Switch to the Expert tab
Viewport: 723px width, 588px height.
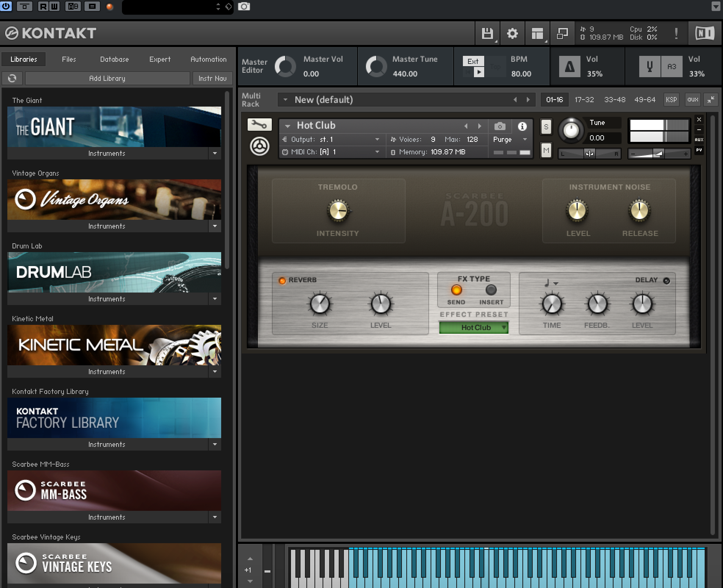(160, 59)
